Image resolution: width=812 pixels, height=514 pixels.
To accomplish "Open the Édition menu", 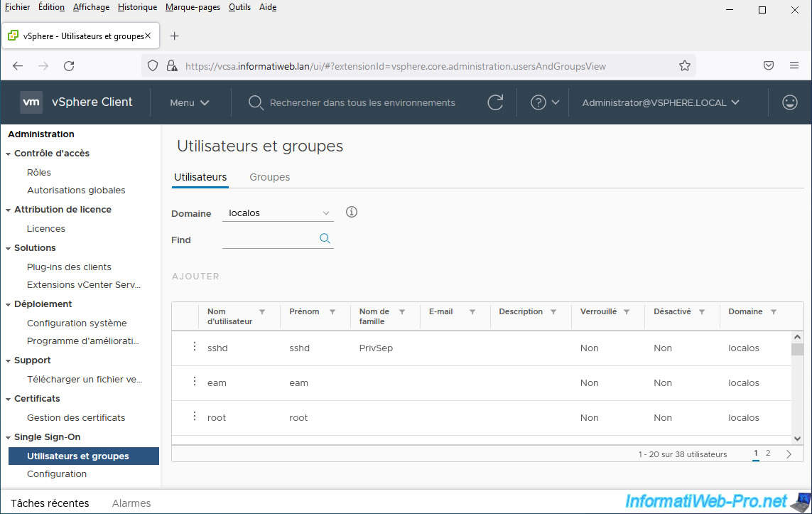I will coord(51,7).
